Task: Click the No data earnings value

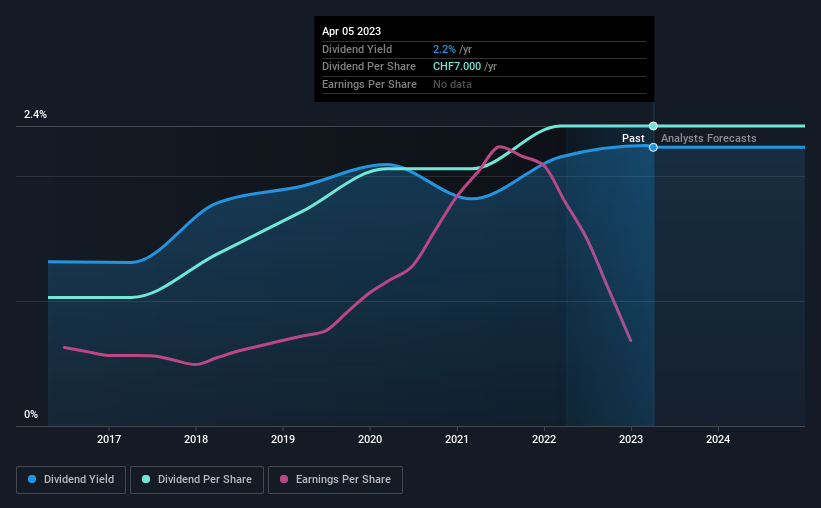Action: [x=452, y=84]
